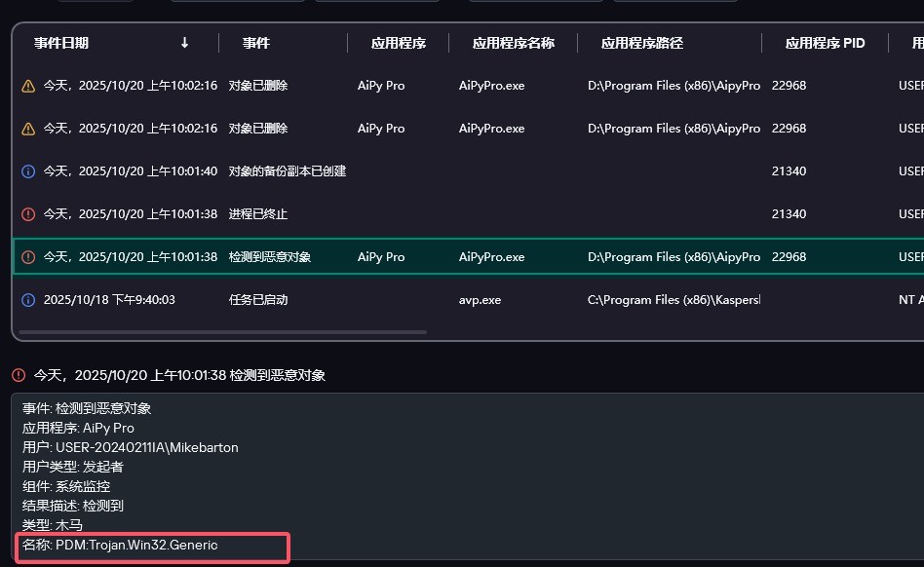Click the 应用程序路径 column header

point(641,43)
